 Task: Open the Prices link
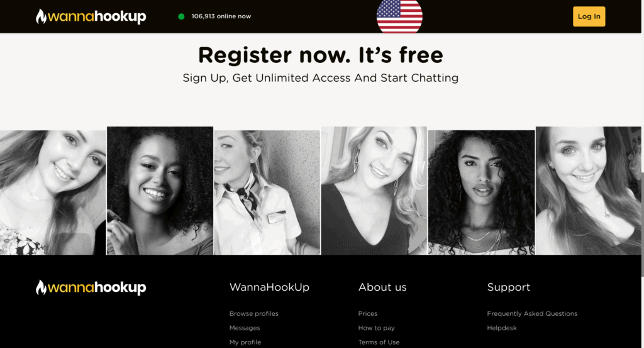click(x=367, y=313)
